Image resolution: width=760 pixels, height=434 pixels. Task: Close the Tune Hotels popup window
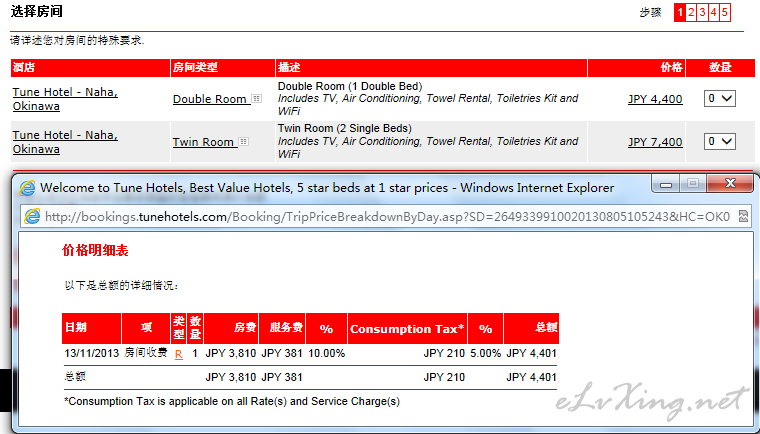(730, 184)
